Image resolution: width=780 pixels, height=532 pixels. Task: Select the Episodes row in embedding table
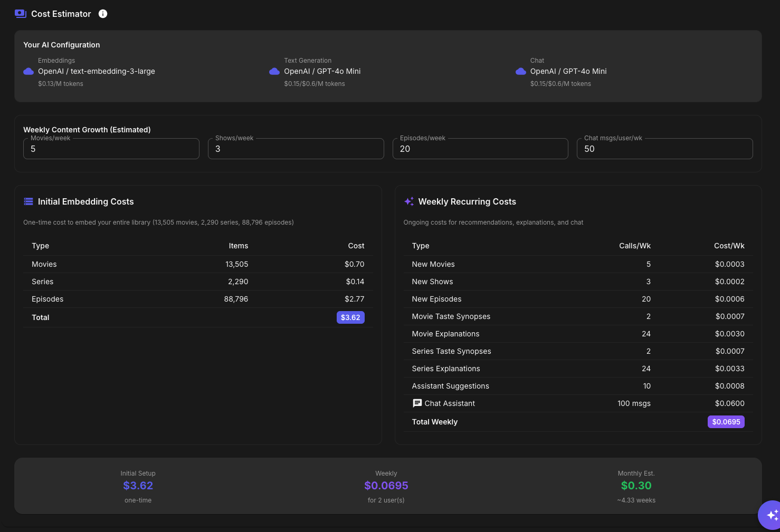pos(198,299)
